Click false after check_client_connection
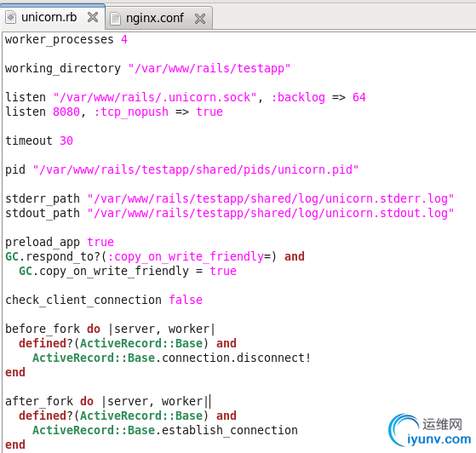The image size is (476, 453). 186,300
